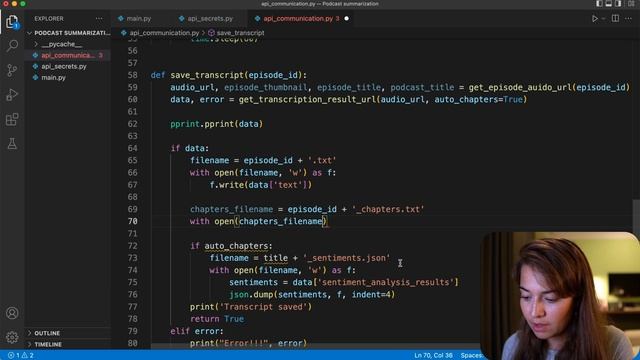Open api_secrets.py in Explorer tree
The height and width of the screenshot is (360, 640).
tap(64, 66)
